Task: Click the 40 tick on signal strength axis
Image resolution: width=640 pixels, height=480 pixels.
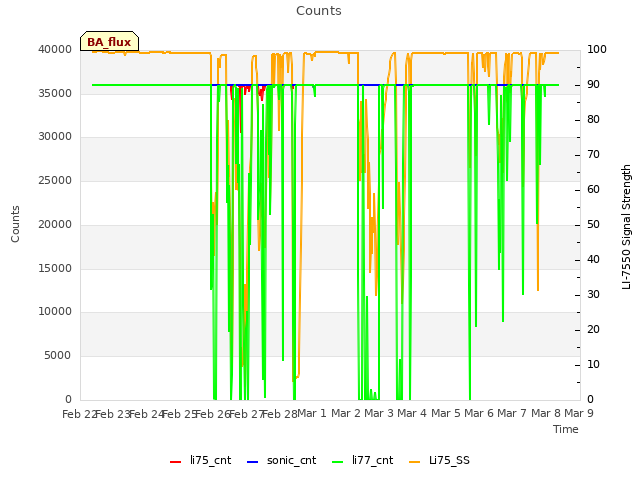Action: click(593, 260)
